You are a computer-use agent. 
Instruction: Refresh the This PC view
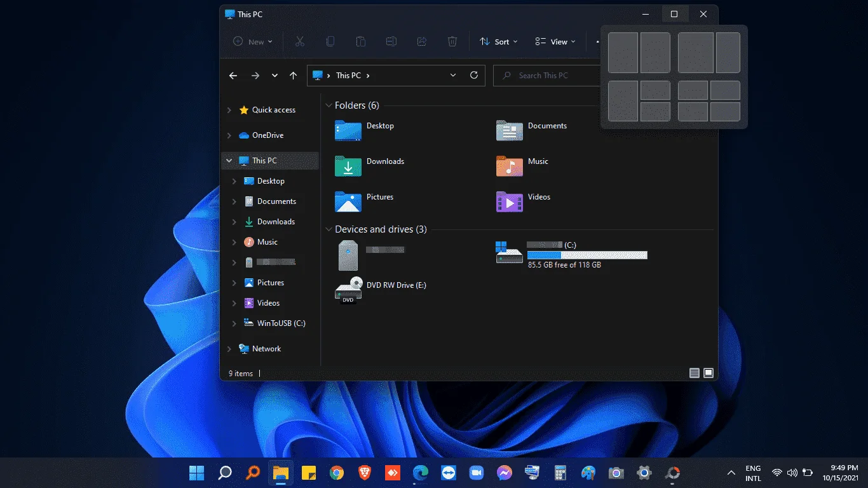(x=474, y=75)
